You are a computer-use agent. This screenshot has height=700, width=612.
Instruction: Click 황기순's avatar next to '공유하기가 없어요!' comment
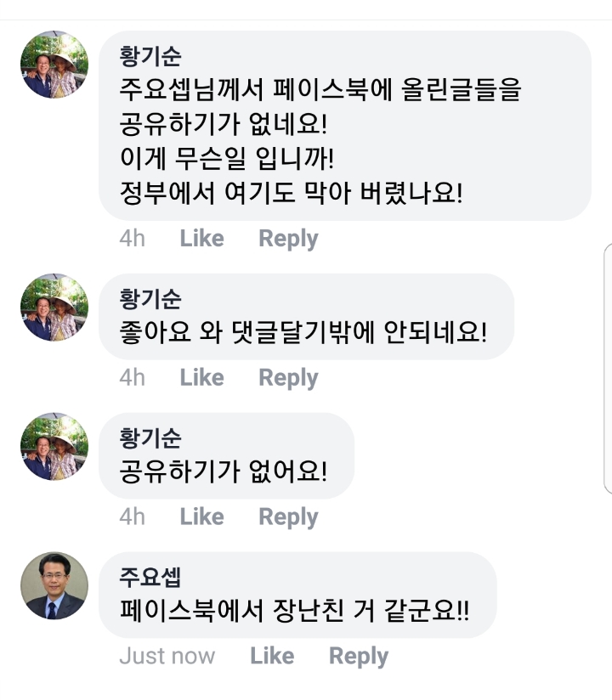click(x=54, y=447)
